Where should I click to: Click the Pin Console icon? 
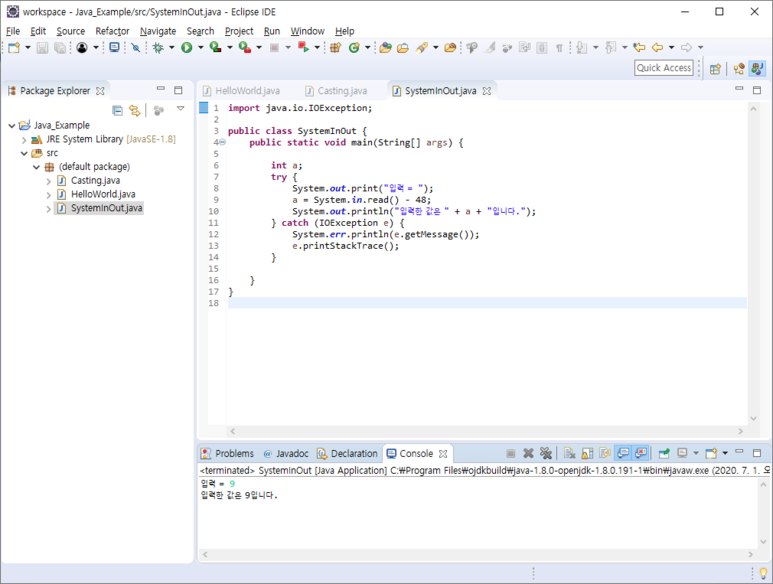[664, 453]
